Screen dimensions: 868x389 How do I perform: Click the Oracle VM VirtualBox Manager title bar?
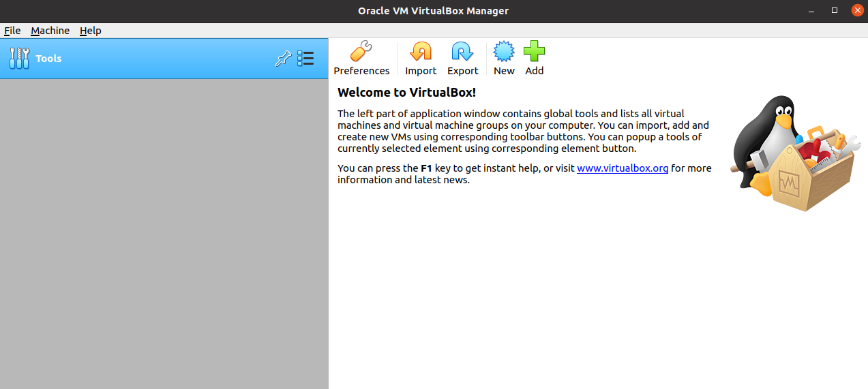pos(433,10)
